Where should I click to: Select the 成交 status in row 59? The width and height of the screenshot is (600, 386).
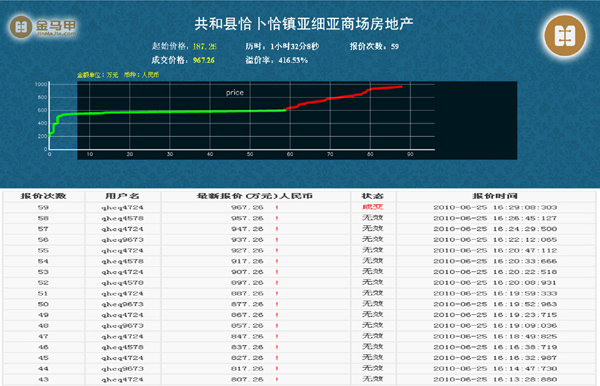pyautogui.click(x=373, y=207)
